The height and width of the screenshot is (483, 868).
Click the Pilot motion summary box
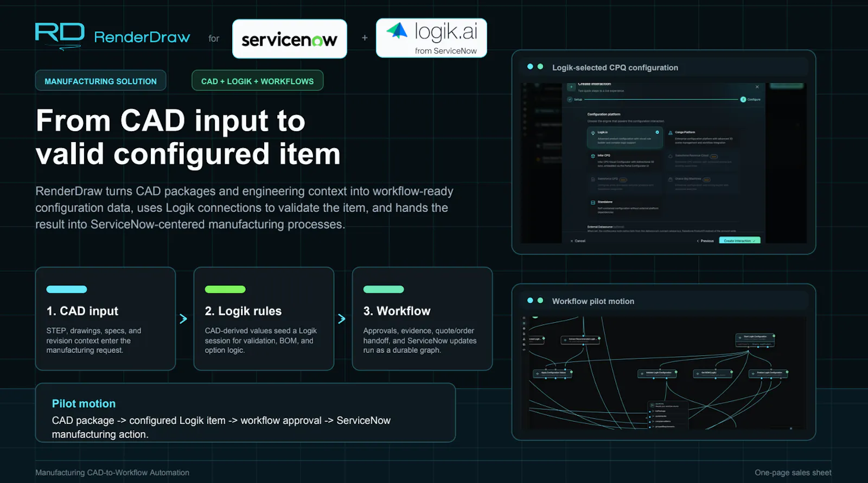click(245, 413)
